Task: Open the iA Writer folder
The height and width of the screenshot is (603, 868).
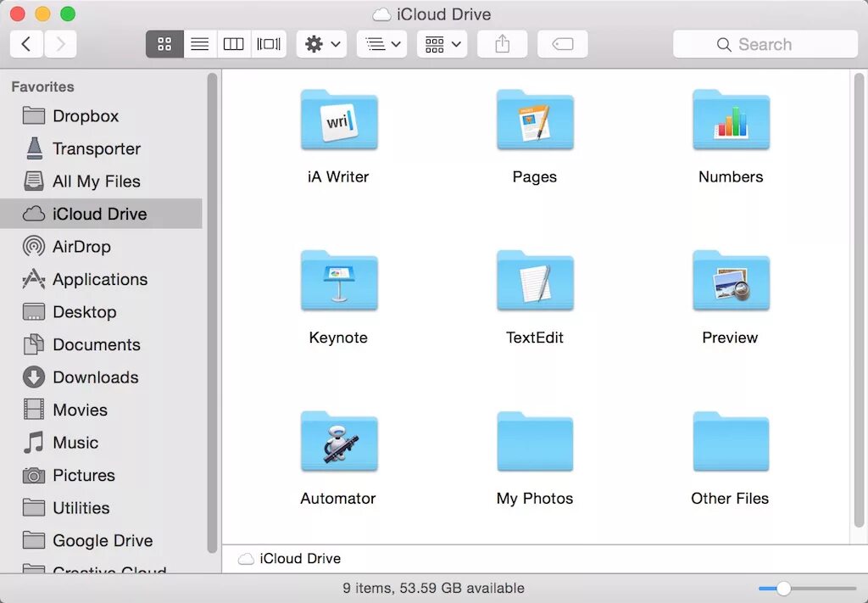Action: click(339, 120)
